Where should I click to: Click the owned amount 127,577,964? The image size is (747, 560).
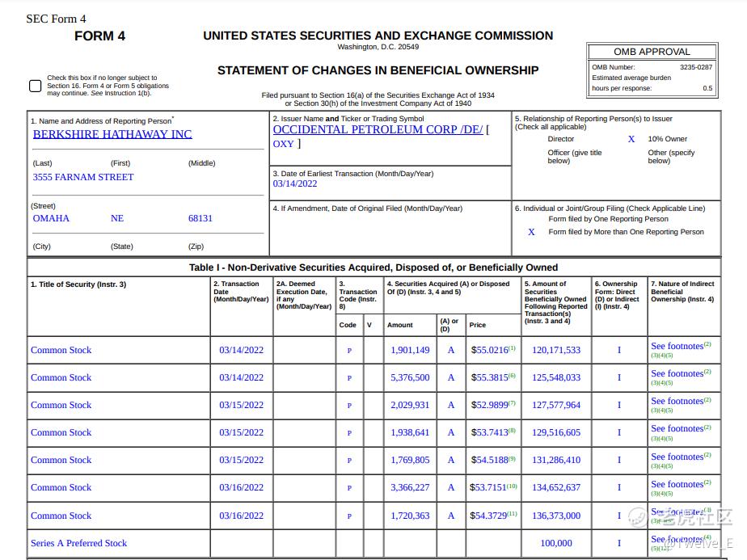(x=556, y=405)
